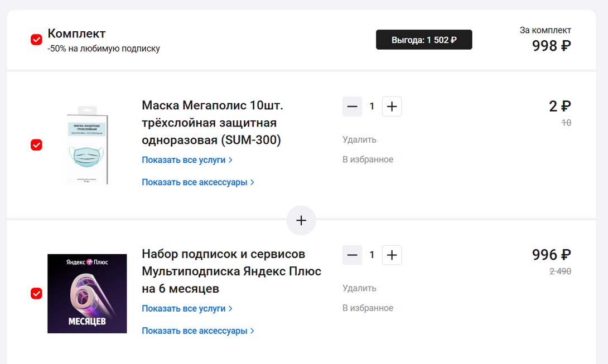Uncheck the Маска Мегаполис item checkbox

tap(36, 145)
